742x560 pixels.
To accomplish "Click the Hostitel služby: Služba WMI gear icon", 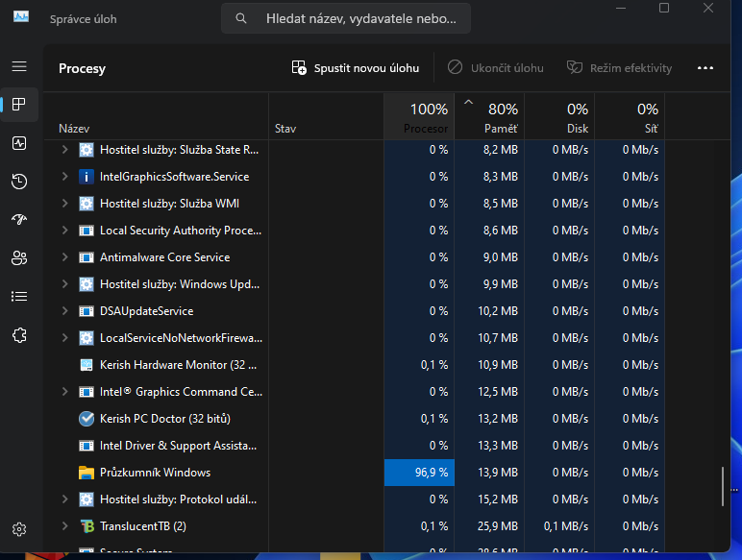I will [87, 204].
